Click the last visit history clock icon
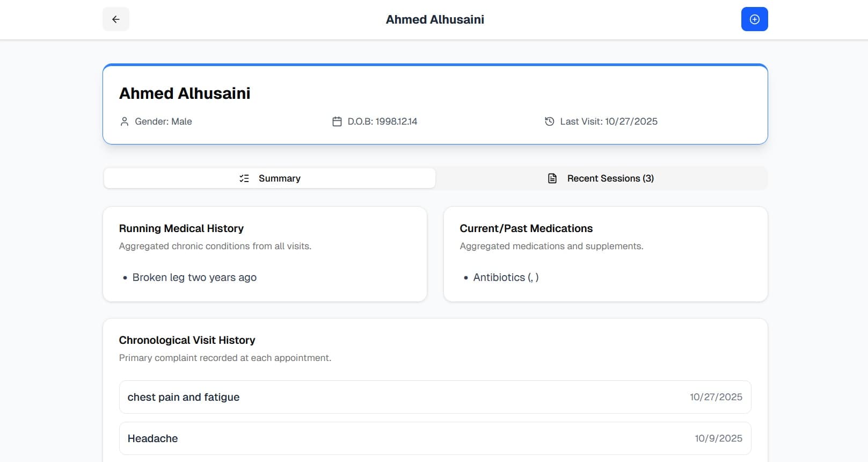The height and width of the screenshot is (462, 868). (550, 121)
